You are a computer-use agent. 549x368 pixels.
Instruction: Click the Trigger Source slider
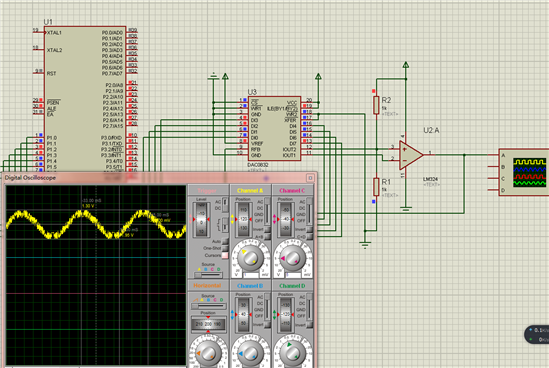click(x=208, y=275)
